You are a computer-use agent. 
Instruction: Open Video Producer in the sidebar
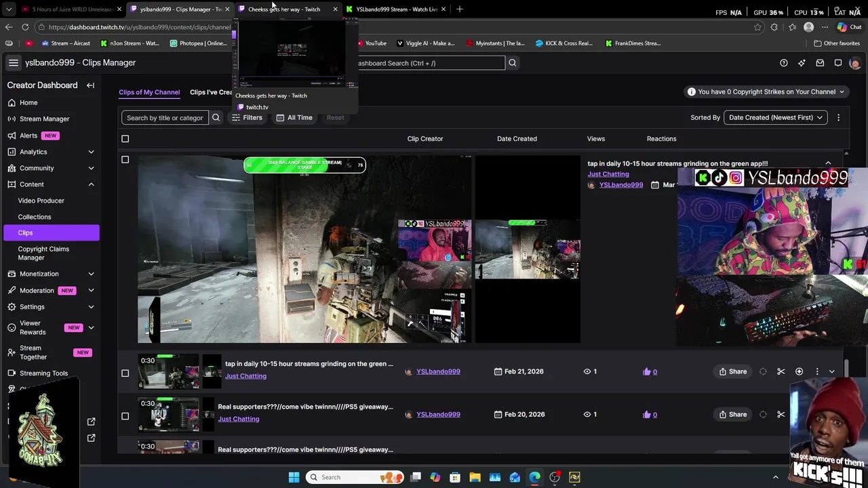click(41, 201)
